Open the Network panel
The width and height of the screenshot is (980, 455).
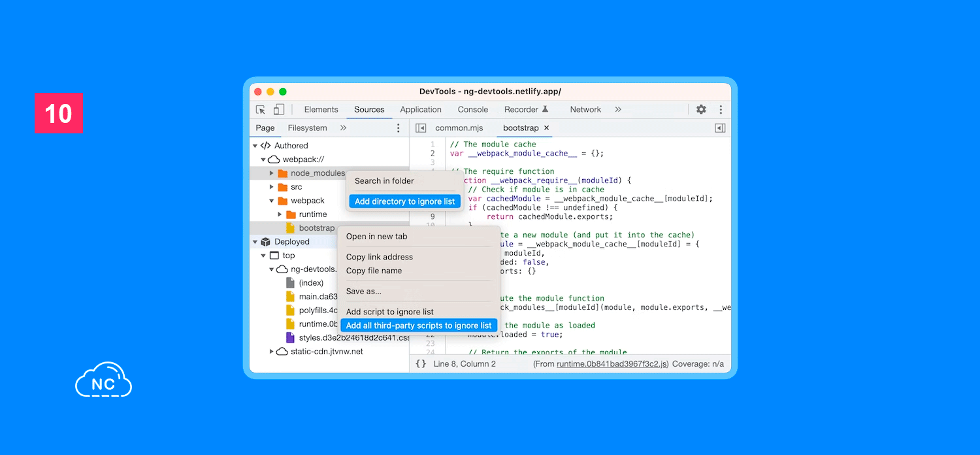pos(585,110)
